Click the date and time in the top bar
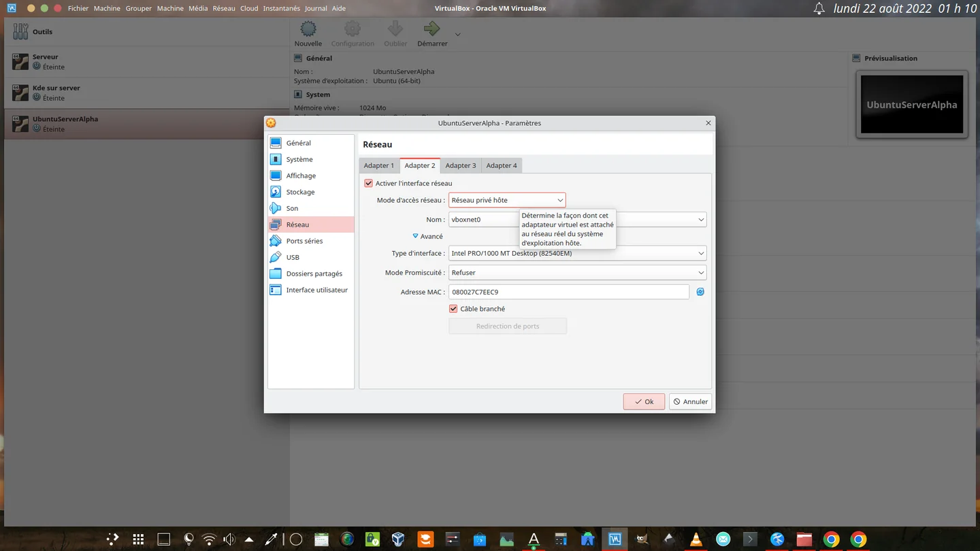The height and width of the screenshot is (551, 980). pyautogui.click(x=905, y=9)
